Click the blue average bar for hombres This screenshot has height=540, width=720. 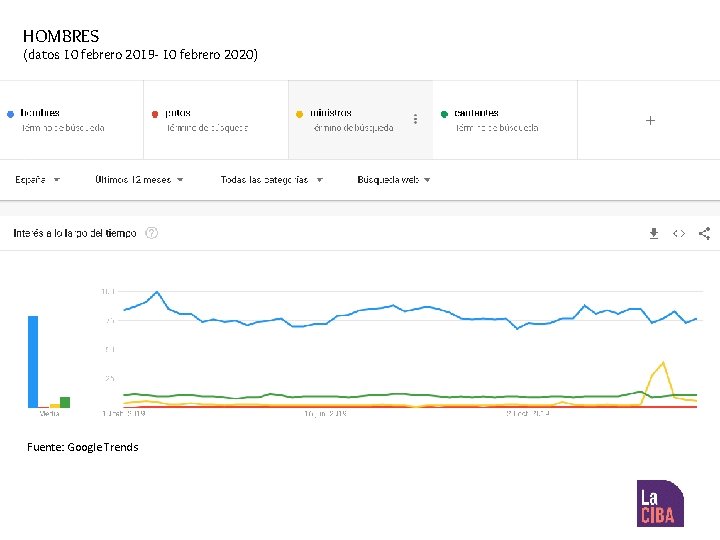(33, 361)
